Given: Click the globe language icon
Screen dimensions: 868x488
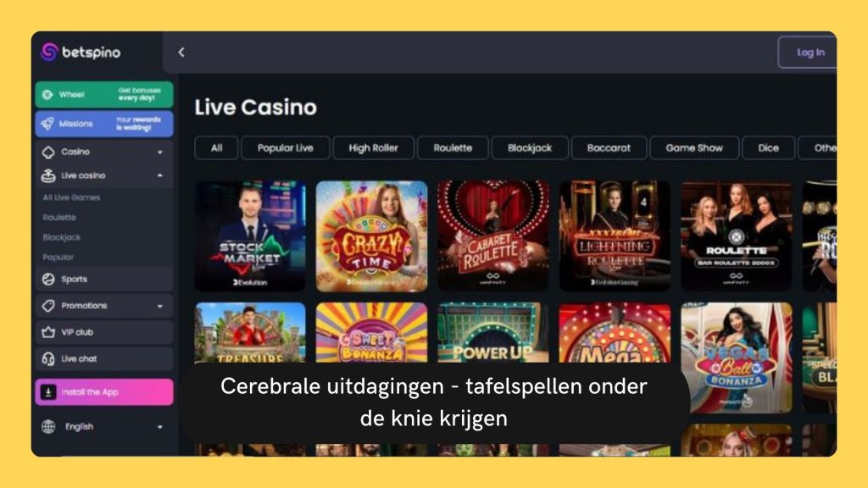Looking at the screenshot, I should [48, 427].
